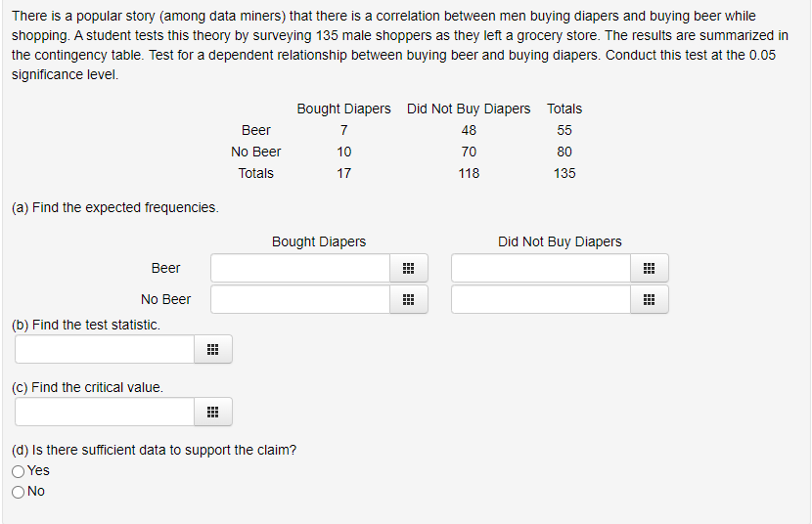
Task: Click the Bought Diapers column total 17
Action: 343,173
